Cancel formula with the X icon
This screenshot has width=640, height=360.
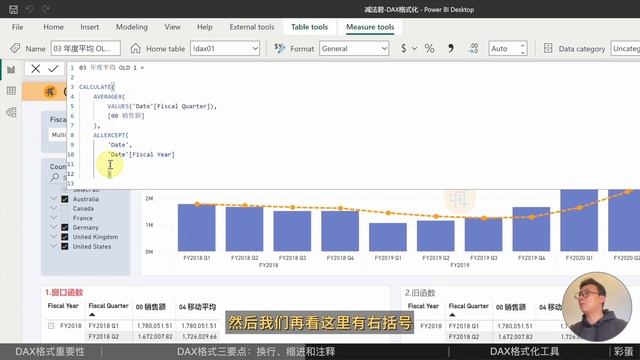click(36, 69)
